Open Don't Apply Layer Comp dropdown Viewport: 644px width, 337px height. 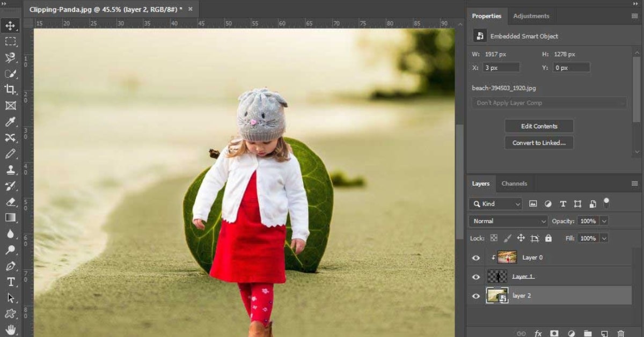549,102
